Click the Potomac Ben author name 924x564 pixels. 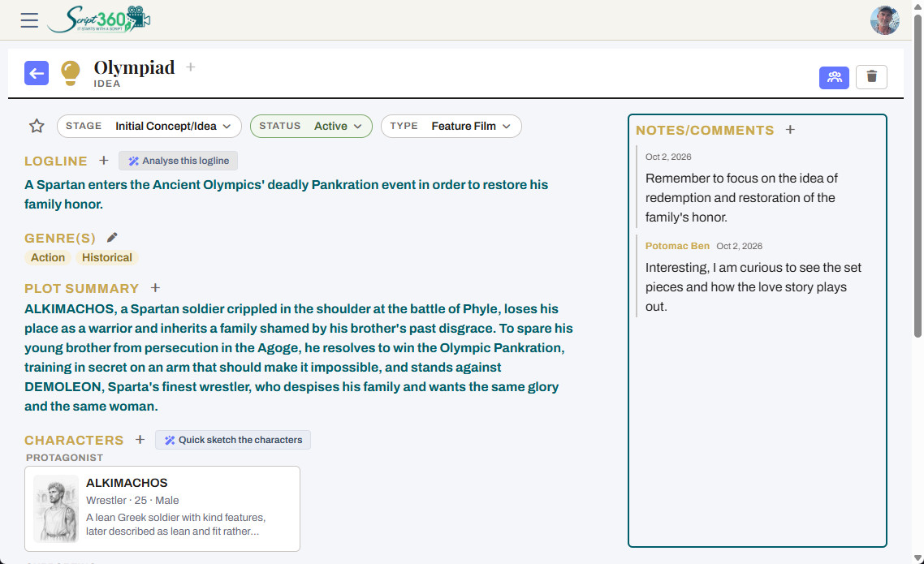tap(677, 246)
